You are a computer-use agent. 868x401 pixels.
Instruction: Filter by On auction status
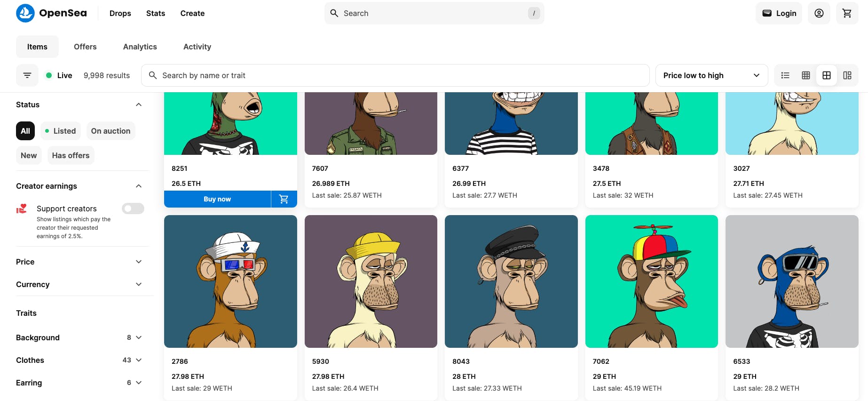click(111, 131)
